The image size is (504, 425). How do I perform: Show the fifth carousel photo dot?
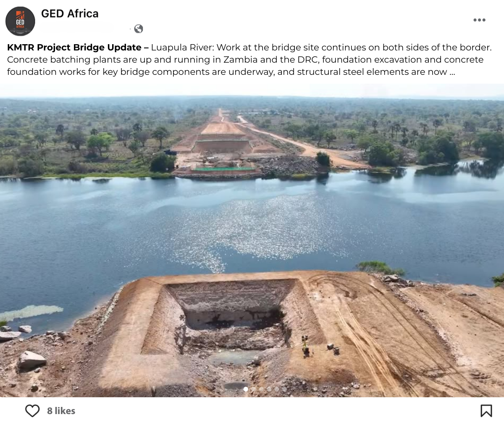pos(277,389)
